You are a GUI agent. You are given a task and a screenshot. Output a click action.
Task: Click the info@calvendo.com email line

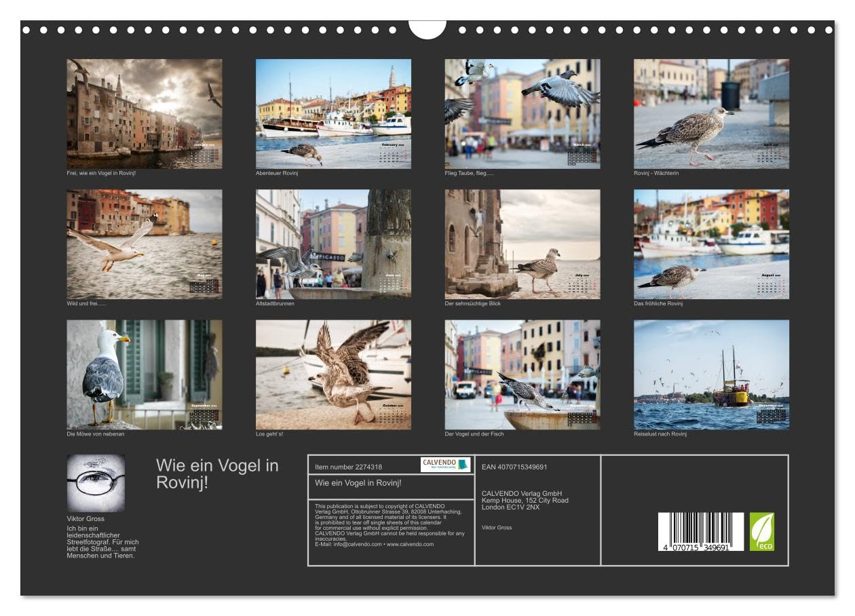click(374, 544)
